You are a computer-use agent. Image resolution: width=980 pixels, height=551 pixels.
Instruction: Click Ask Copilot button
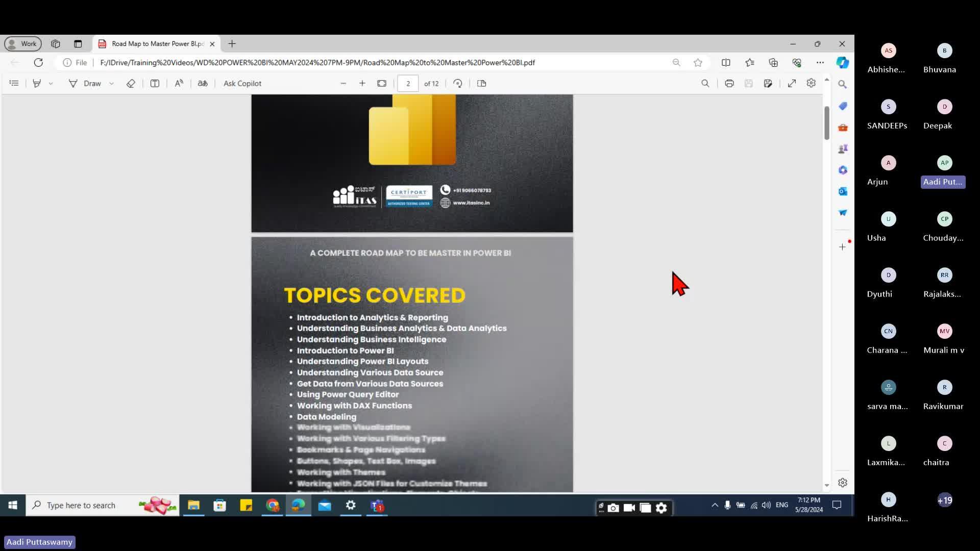pos(242,83)
